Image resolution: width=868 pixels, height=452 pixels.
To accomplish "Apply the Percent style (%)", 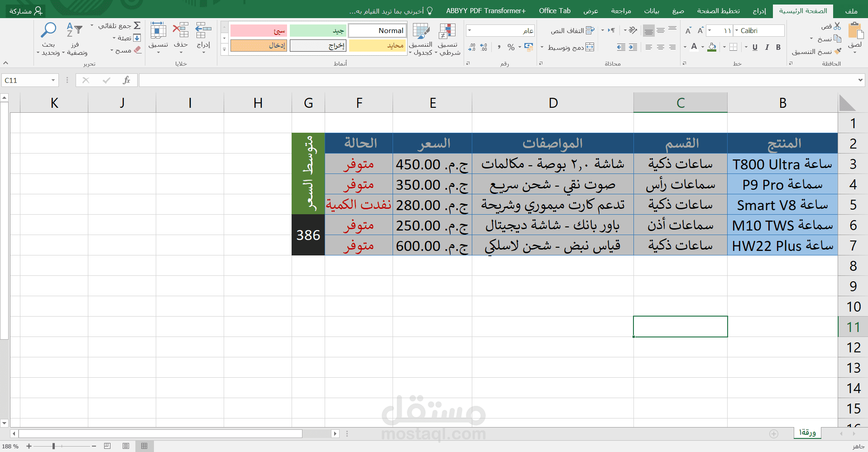I will 511,47.
